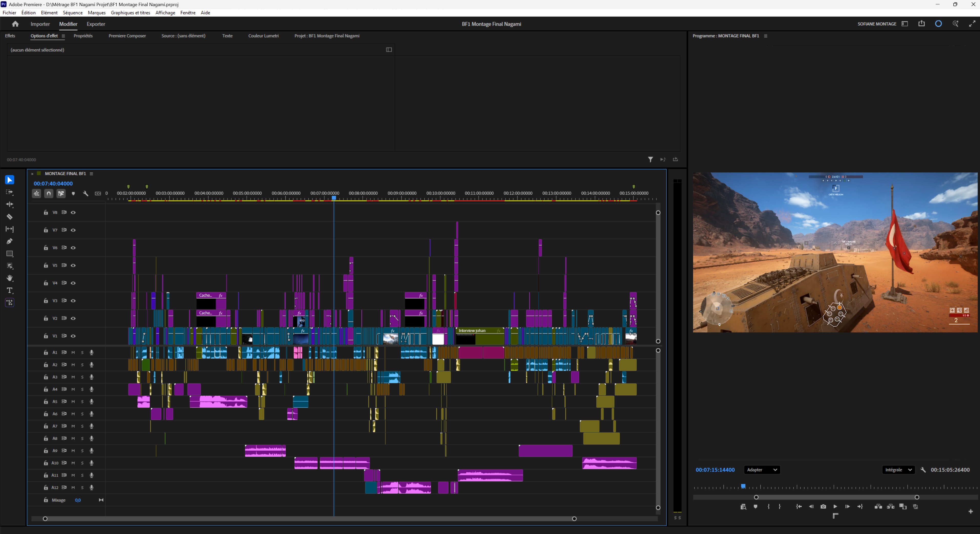
Task: Click timeline timecode 00:07:40:04000
Action: coord(53,184)
